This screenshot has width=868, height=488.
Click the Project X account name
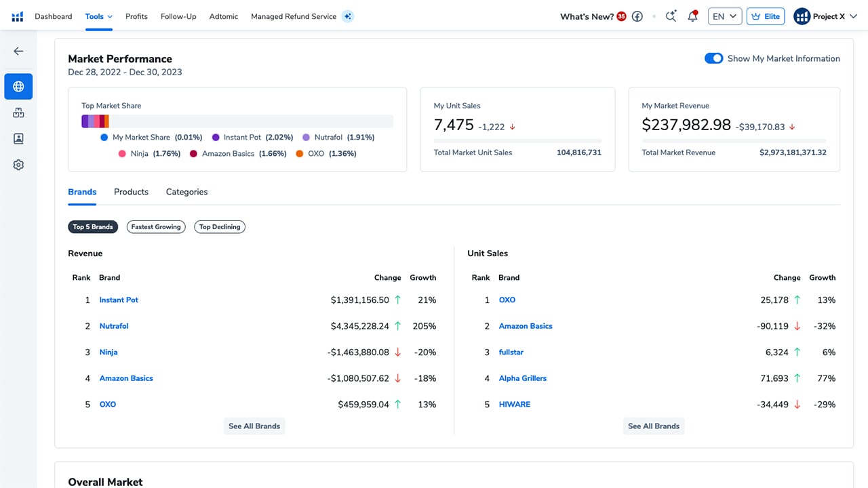[x=829, y=16]
